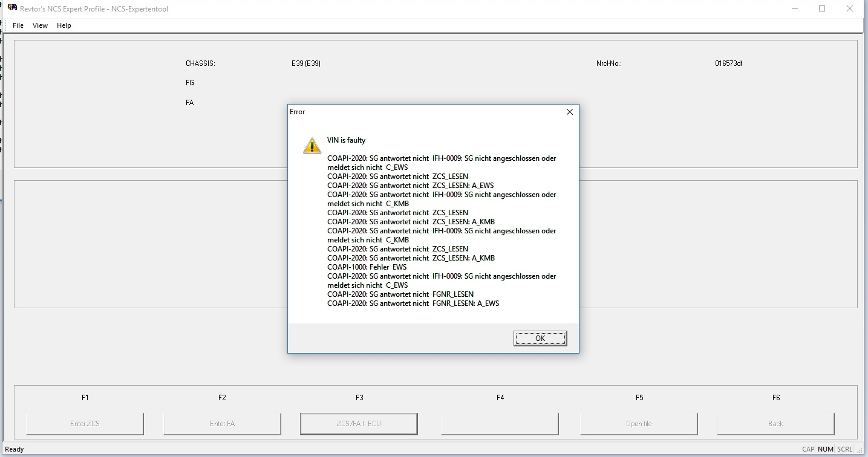This screenshot has width=868, height=457.
Task: Open the View menu
Action: [x=40, y=25]
